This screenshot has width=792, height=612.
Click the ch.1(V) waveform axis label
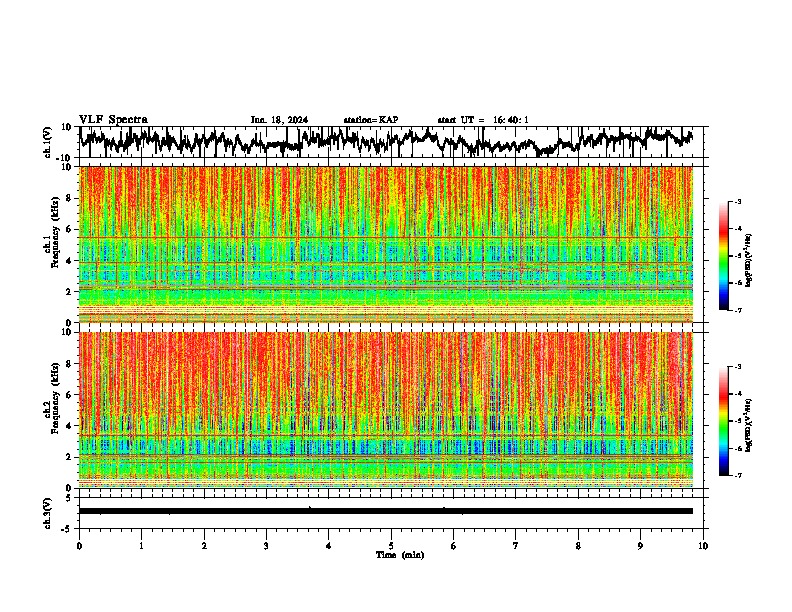(x=48, y=142)
